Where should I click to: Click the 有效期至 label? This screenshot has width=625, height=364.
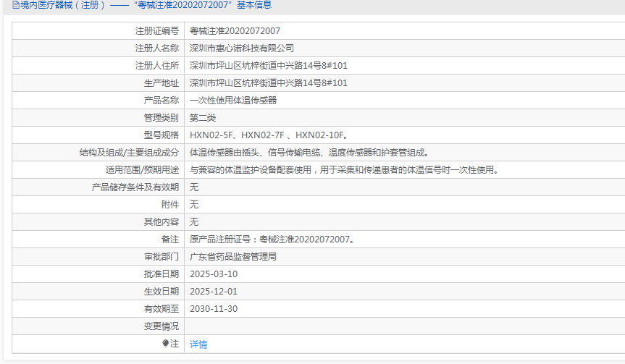click(162, 309)
